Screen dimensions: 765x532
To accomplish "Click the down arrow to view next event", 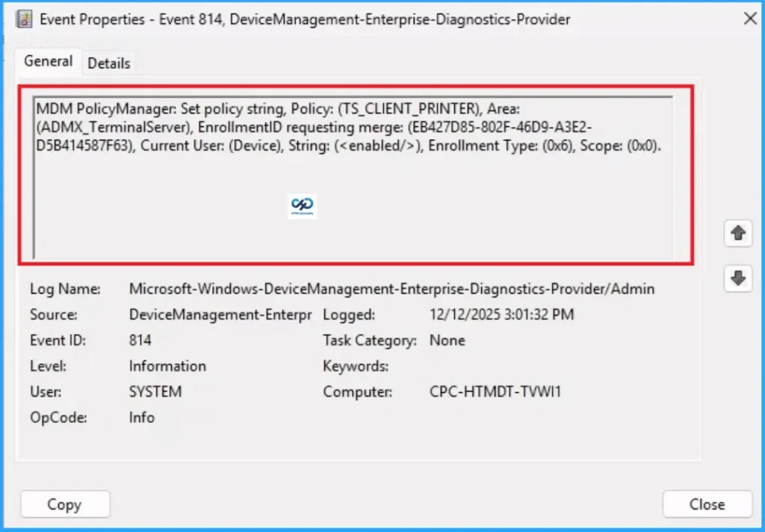I will (737, 278).
